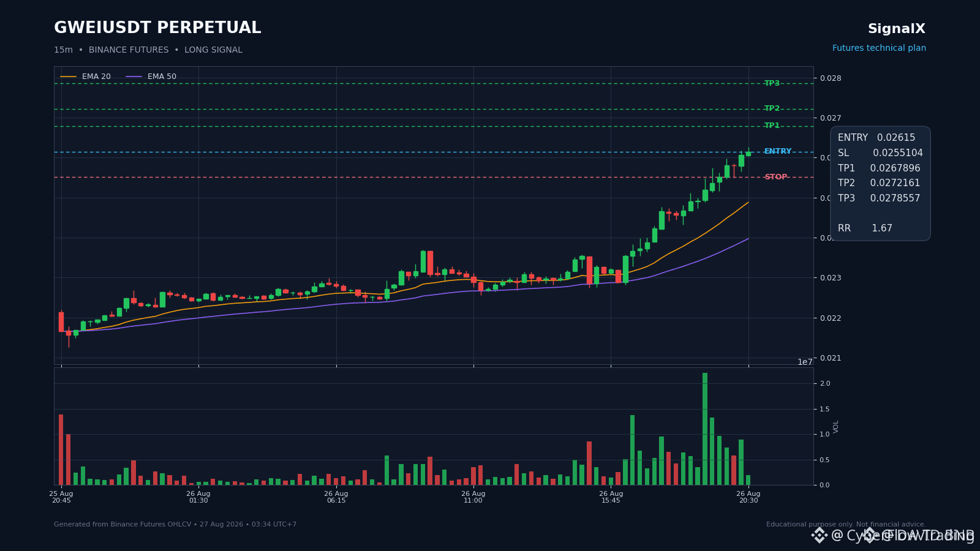
Task: Click the 1e7 scale notation
Action: tap(805, 362)
